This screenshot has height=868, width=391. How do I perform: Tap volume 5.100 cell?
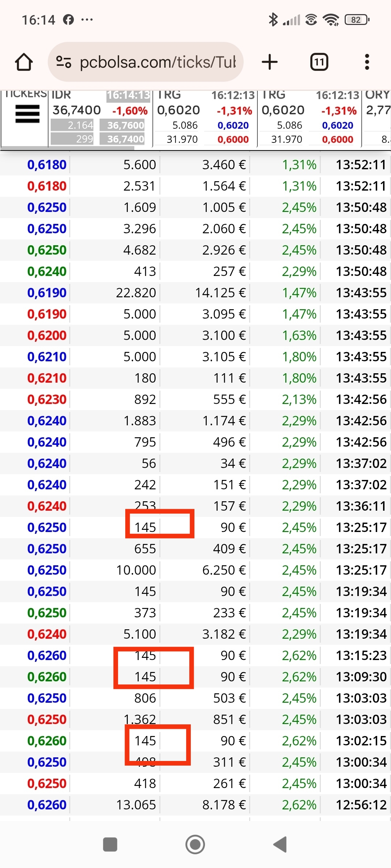coord(140,634)
